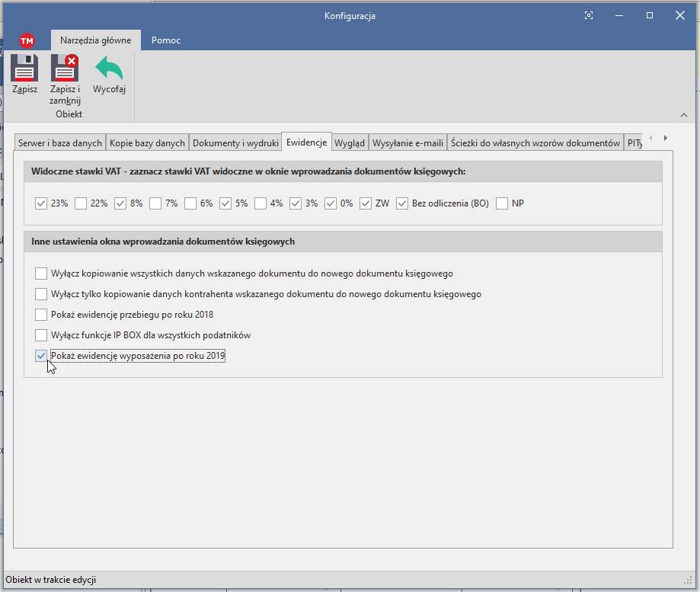
Task: Switch to the Wysyłanie e-maili tab
Action: coord(408,142)
